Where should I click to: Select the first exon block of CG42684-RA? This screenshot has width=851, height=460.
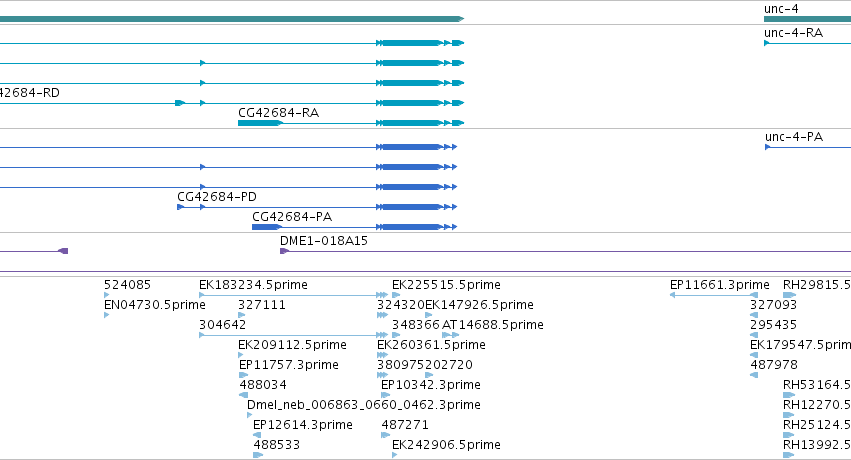pos(260,123)
